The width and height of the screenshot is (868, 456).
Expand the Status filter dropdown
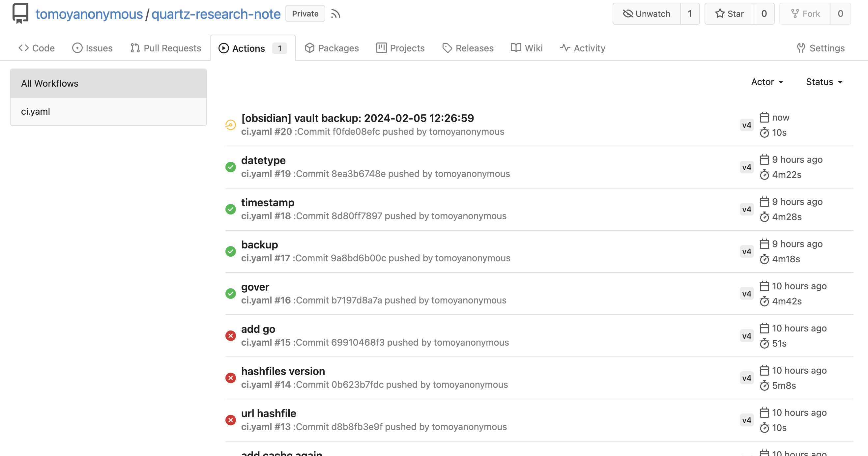click(x=824, y=82)
